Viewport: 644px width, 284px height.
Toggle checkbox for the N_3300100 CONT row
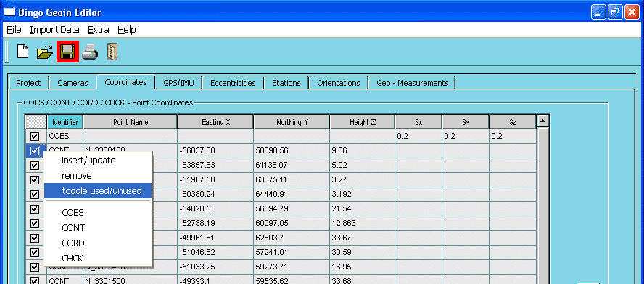[35, 150]
